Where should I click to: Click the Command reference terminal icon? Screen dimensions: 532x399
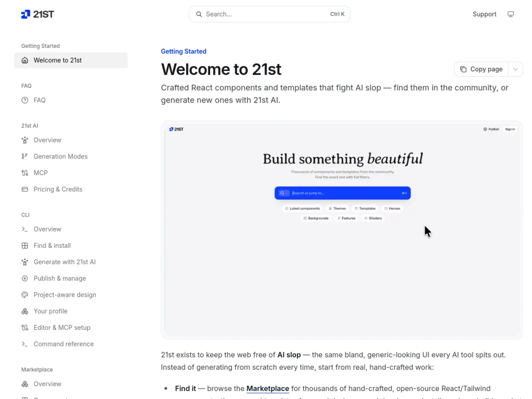tap(25, 344)
